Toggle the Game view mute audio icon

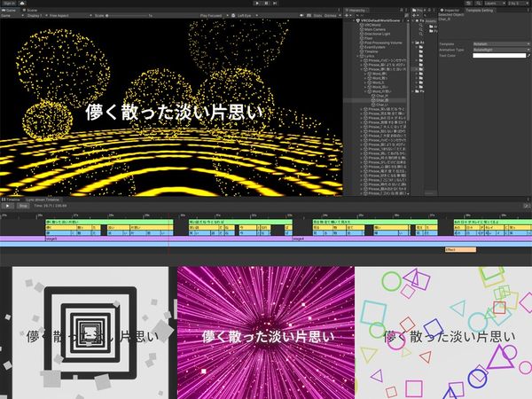tap(301, 16)
